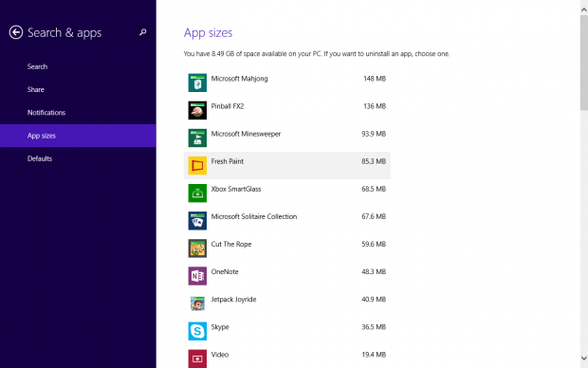This screenshot has width=588, height=368.
Task: Click the 59.6 MB size value
Action: pyautogui.click(x=374, y=244)
